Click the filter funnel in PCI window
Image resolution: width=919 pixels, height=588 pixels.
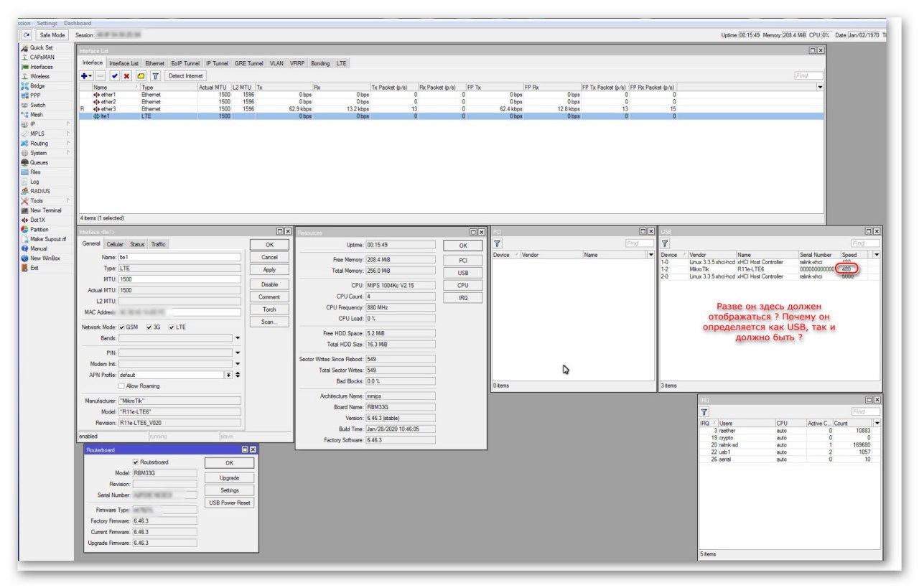498,243
